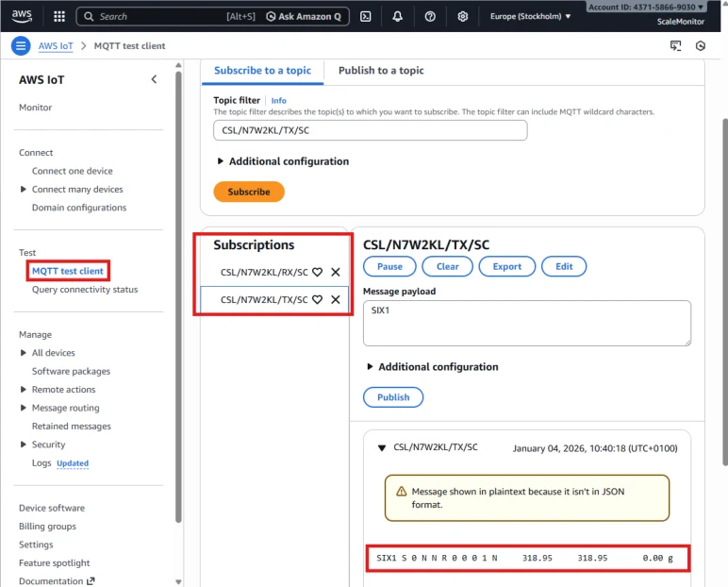Toggle the blue hamburger navigation menu
Screen dimensions: 728x587
point(21,46)
